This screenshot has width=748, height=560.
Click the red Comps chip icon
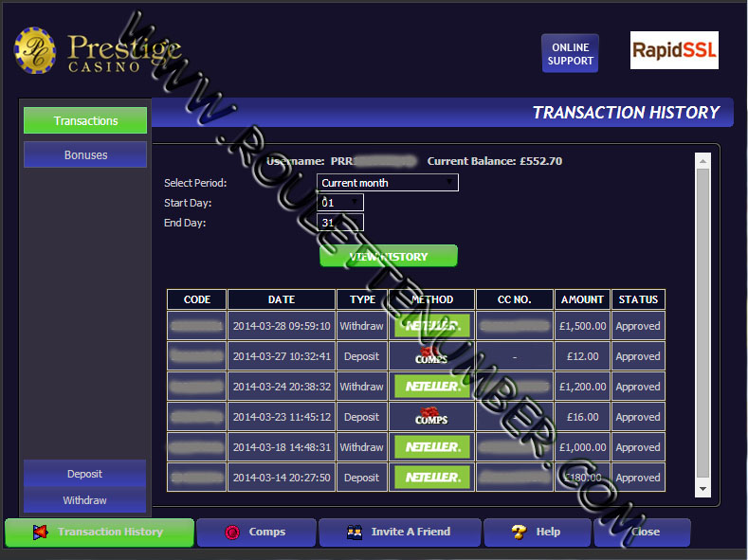point(232,532)
